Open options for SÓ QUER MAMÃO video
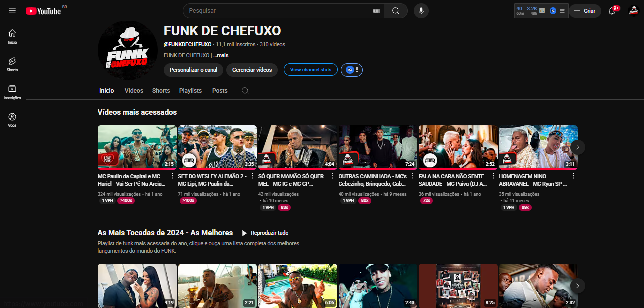The height and width of the screenshot is (308, 644). pyautogui.click(x=333, y=176)
